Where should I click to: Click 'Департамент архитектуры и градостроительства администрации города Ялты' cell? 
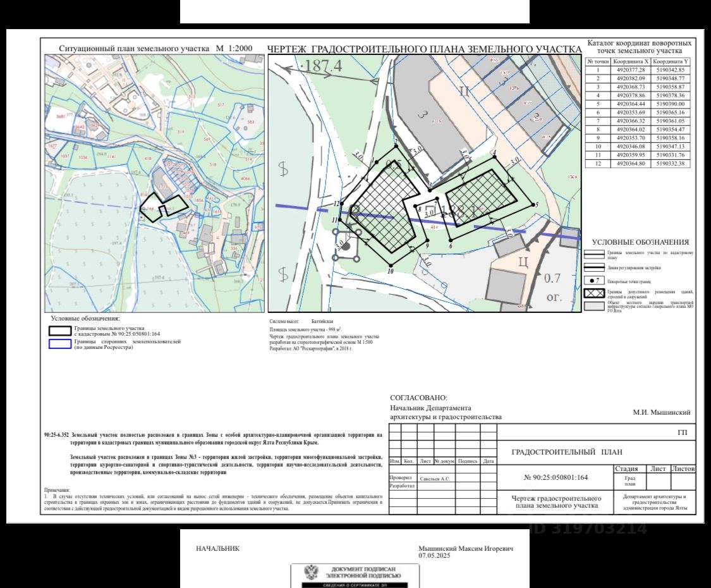(655, 502)
